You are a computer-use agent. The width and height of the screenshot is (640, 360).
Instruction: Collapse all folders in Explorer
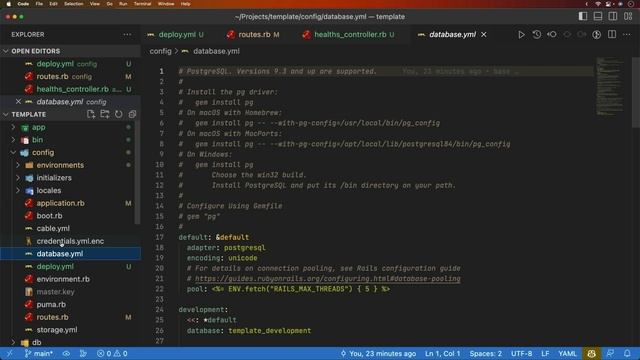coord(132,114)
